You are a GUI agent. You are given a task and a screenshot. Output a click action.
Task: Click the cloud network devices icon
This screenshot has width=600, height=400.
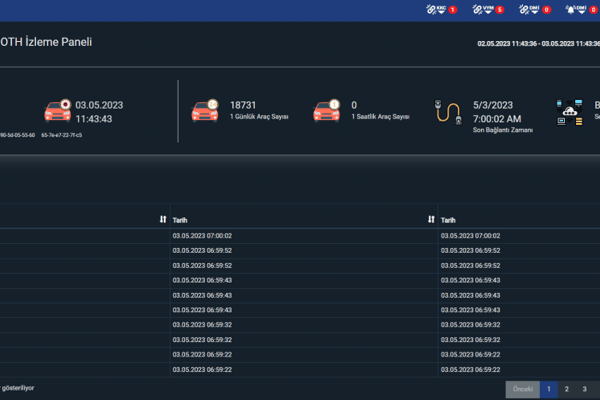coord(569,112)
